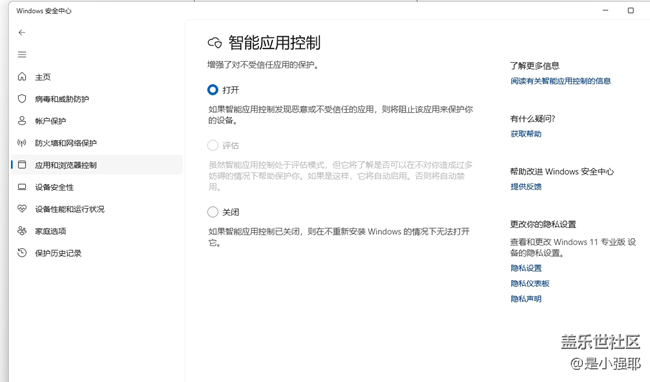Click the 有什么疑问? heading text

pyautogui.click(x=532, y=119)
